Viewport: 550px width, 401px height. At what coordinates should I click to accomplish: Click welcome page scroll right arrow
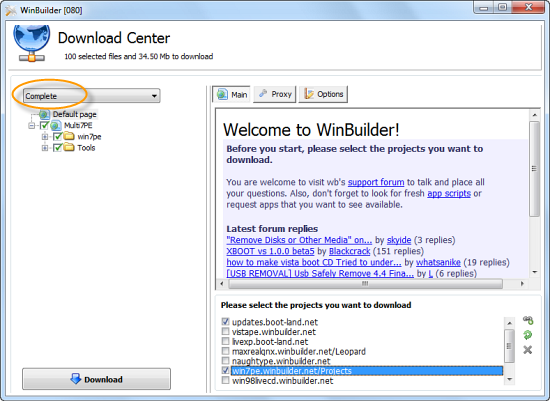point(522,283)
